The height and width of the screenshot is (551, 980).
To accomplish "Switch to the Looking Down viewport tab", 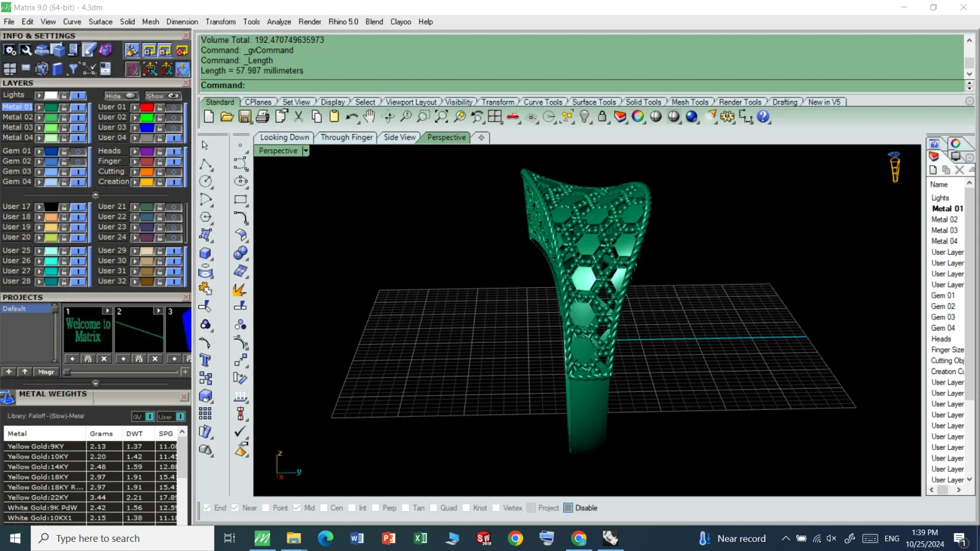I will coord(284,137).
